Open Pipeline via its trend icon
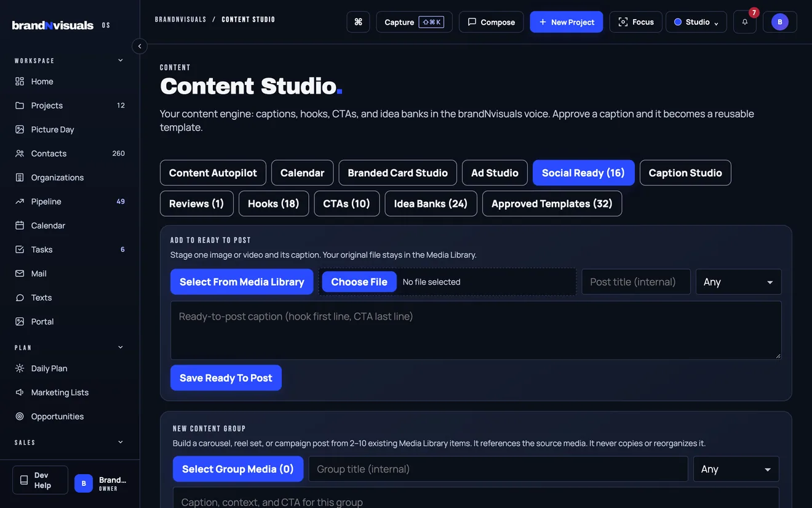The height and width of the screenshot is (508, 812). (x=20, y=201)
